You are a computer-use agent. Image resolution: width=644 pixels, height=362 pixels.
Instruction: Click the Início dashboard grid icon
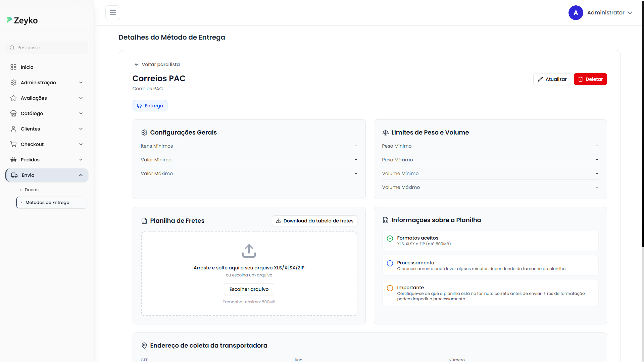click(x=13, y=67)
